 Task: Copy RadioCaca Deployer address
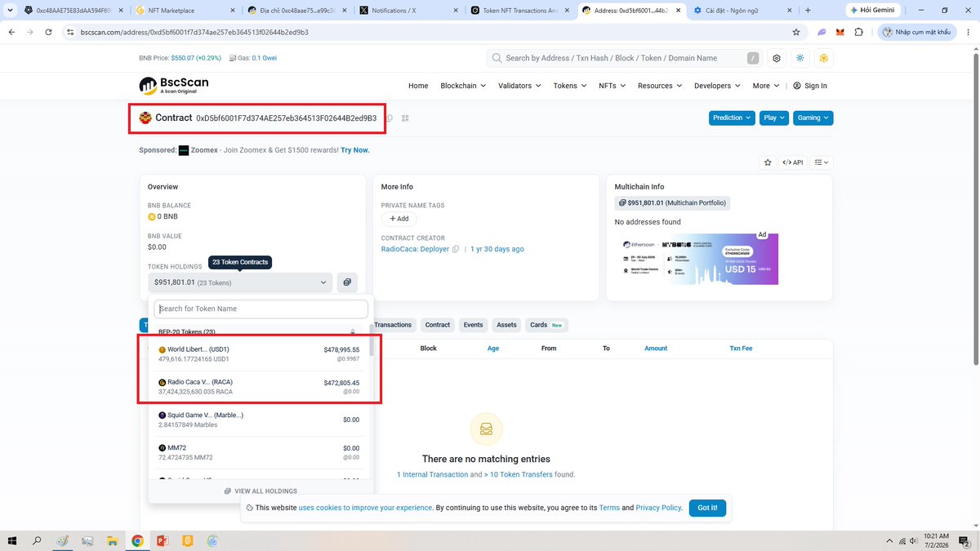click(x=456, y=249)
